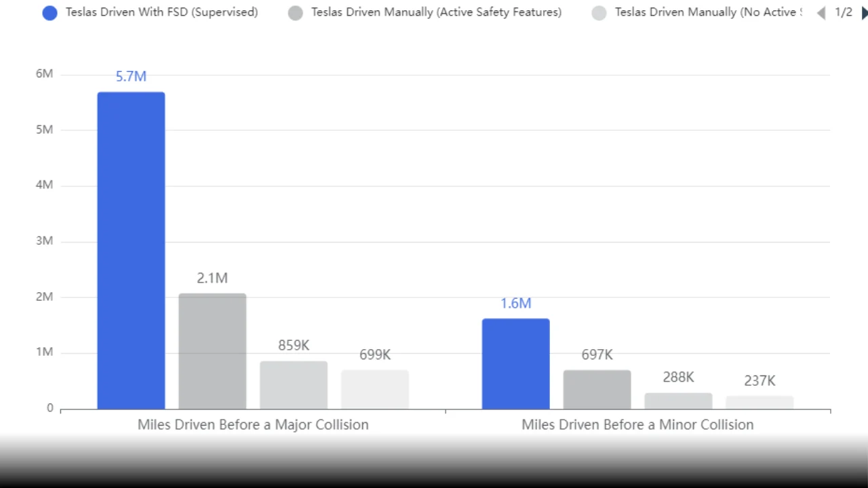Click the 4M y-axis tick label
The height and width of the screenshot is (488, 868).
tap(44, 185)
